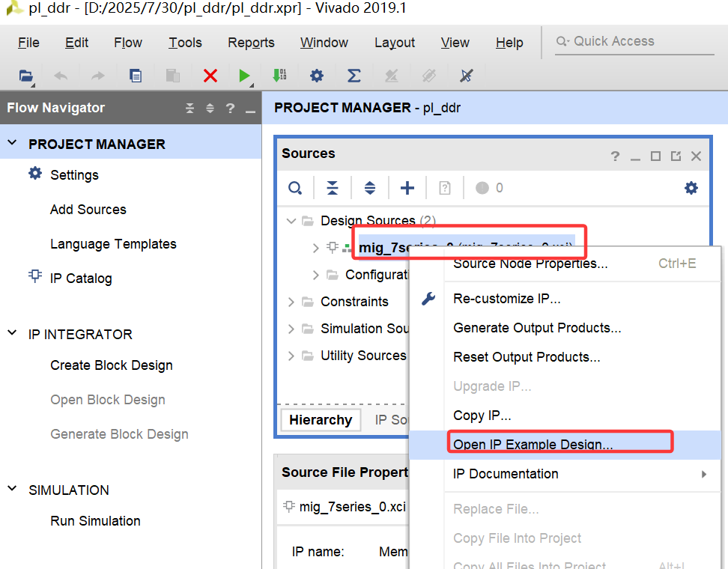Image resolution: width=728 pixels, height=569 pixels.
Task: Switch to the IP Sources tab
Action: [391, 420]
